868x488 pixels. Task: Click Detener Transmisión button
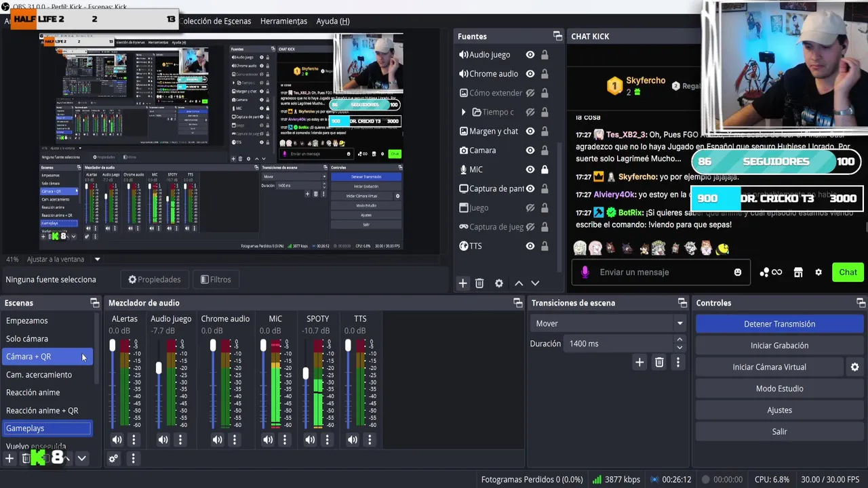pyautogui.click(x=779, y=324)
